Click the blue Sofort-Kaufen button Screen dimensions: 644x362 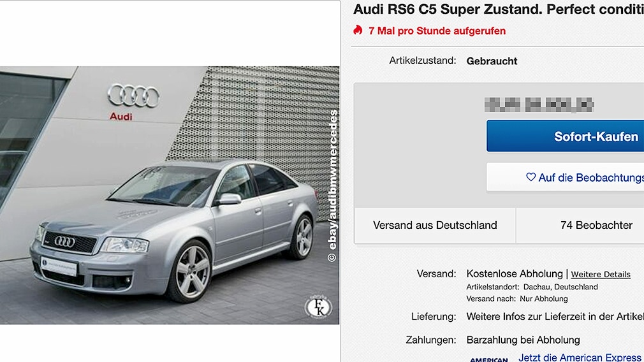[565, 136]
